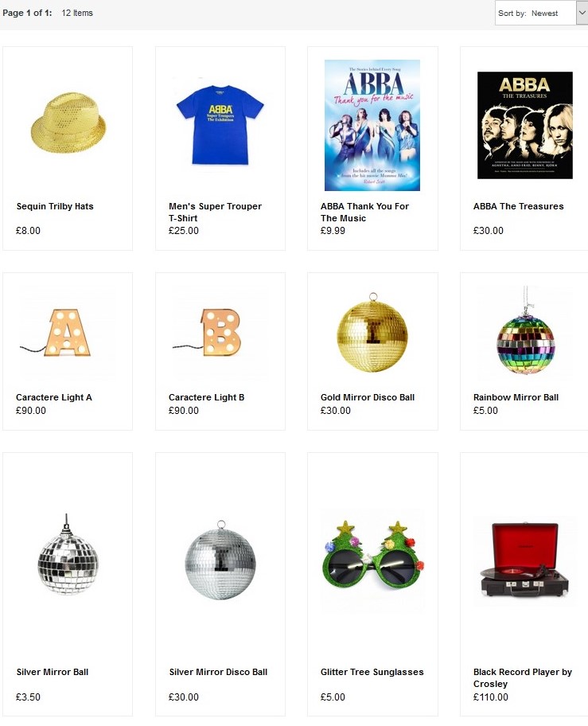This screenshot has width=588, height=726.
Task: Open the gold Sequin Trilby Hat image
Action: [x=68, y=123]
